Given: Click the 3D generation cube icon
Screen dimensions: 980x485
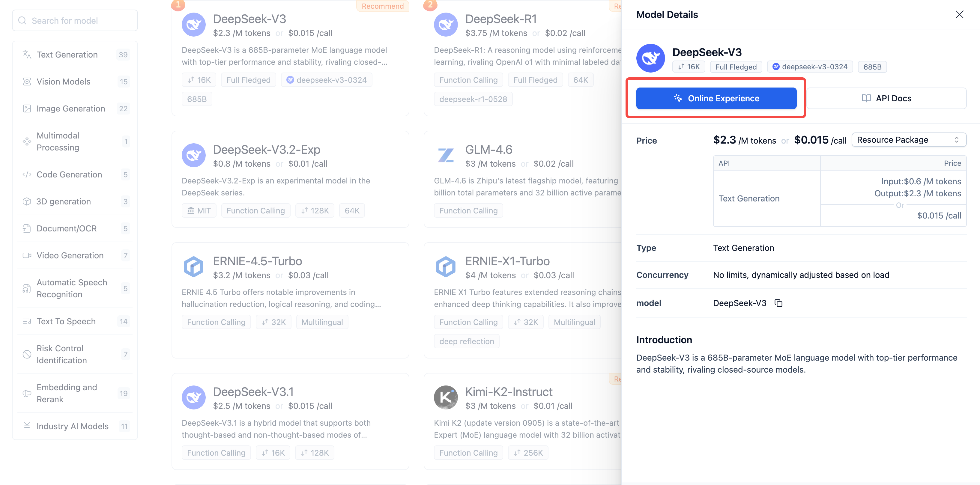Looking at the screenshot, I should click(27, 202).
